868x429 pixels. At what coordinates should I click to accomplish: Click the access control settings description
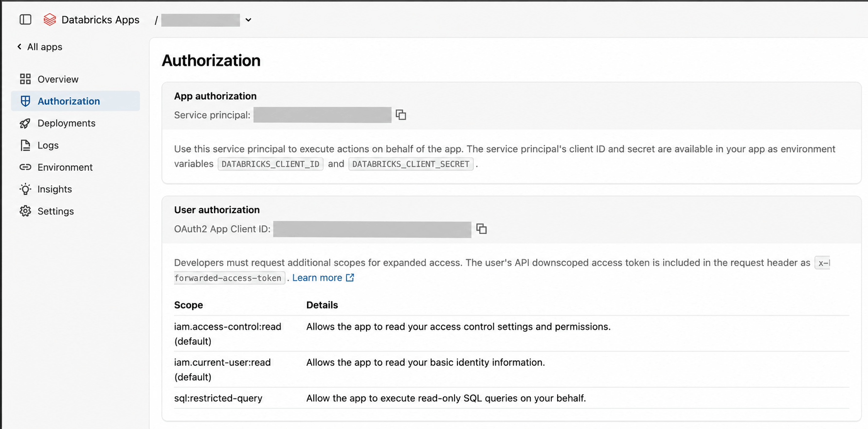click(x=458, y=326)
